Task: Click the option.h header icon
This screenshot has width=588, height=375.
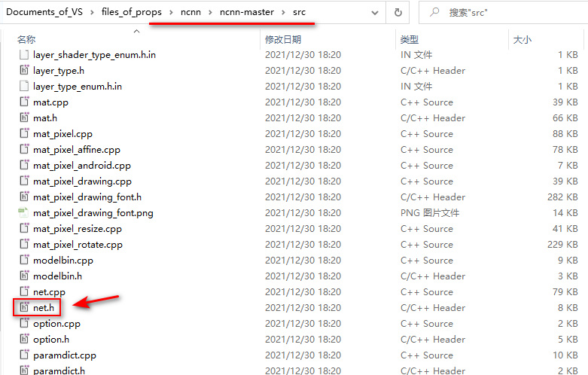Action: pyautogui.click(x=24, y=339)
